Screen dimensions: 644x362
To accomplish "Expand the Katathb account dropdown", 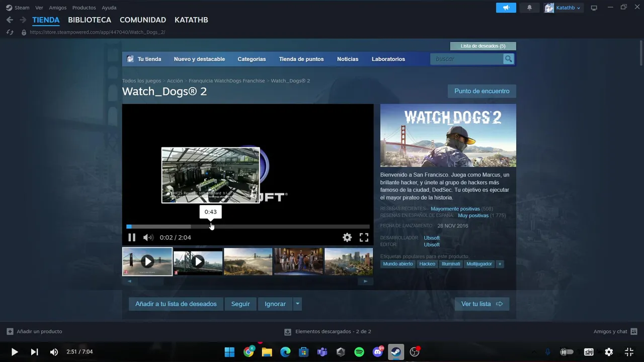I will [579, 8].
